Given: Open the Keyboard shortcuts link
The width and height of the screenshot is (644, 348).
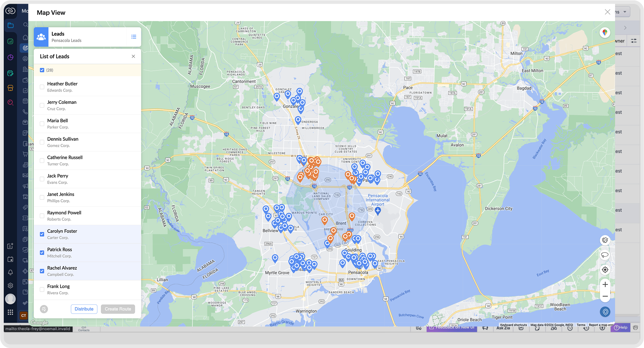Looking at the screenshot, I should [x=514, y=325].
